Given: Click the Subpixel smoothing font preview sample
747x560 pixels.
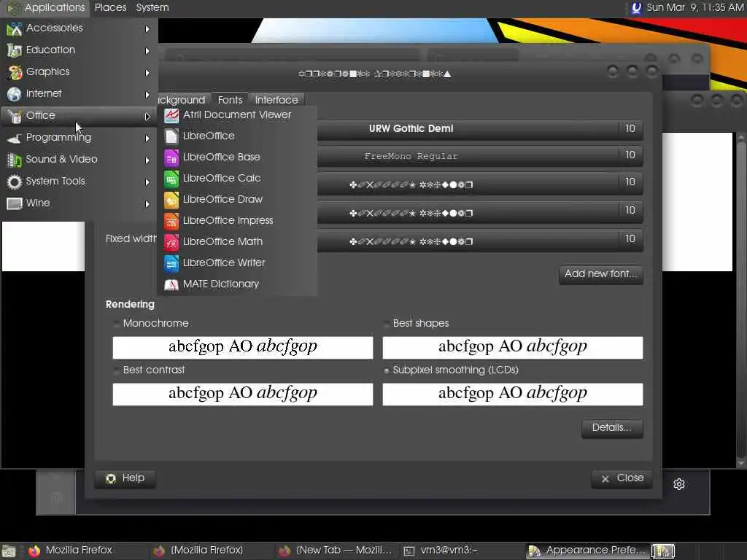Looking at the screenshot, I should (513, 394).
